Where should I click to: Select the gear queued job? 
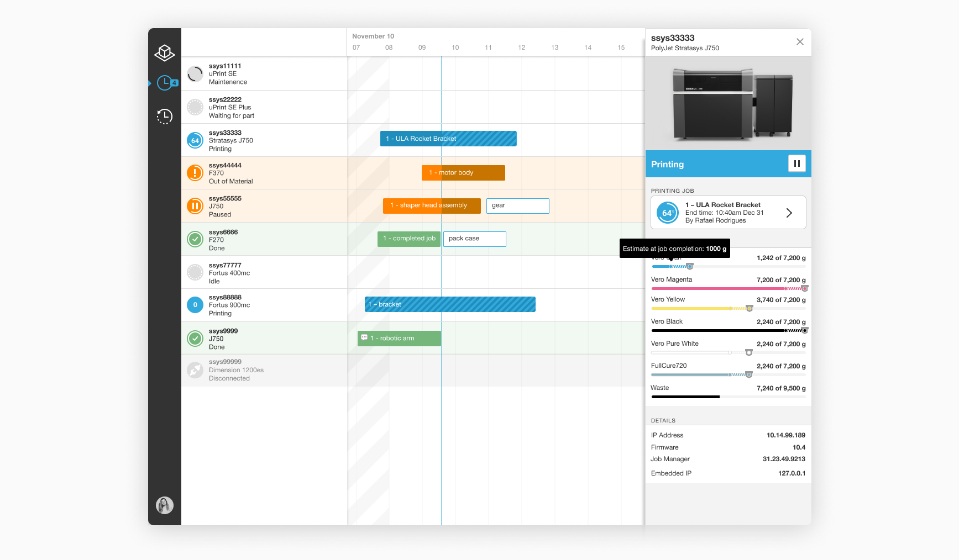coord(518,206)
